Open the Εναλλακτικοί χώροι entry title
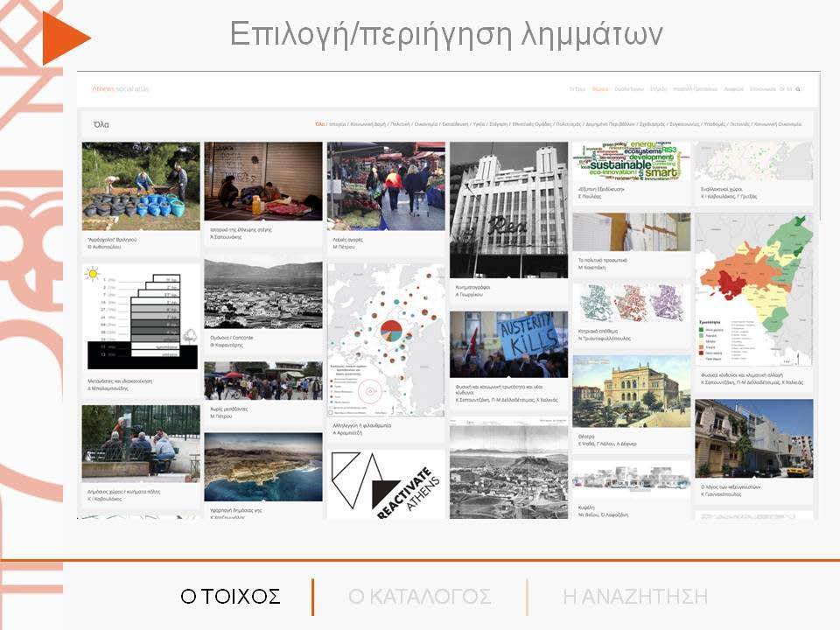Screen dimensions: 840x630 (x=722, y=190)
